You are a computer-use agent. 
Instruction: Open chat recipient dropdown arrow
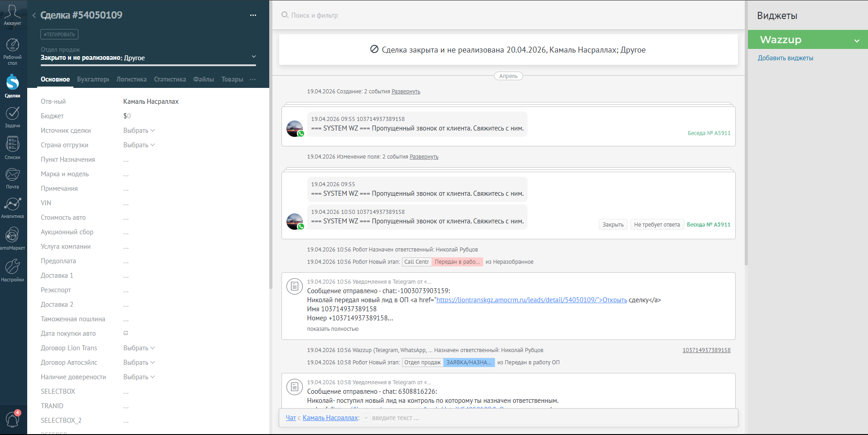(366, 418)
